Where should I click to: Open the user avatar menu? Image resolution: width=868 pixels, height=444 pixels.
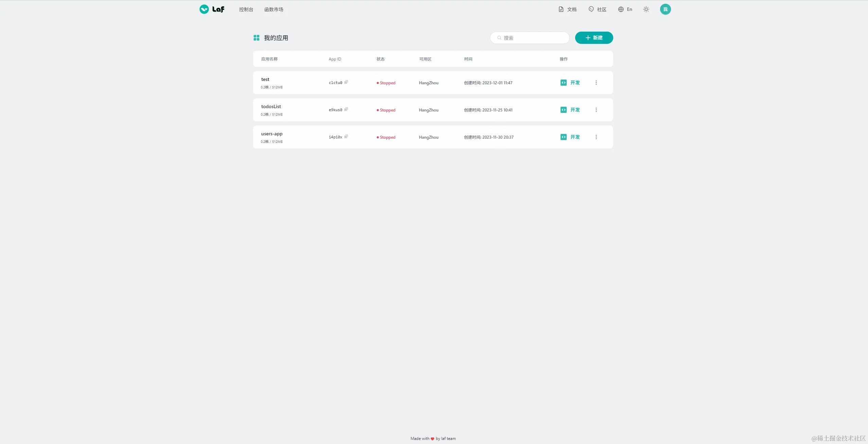point(665,9)
